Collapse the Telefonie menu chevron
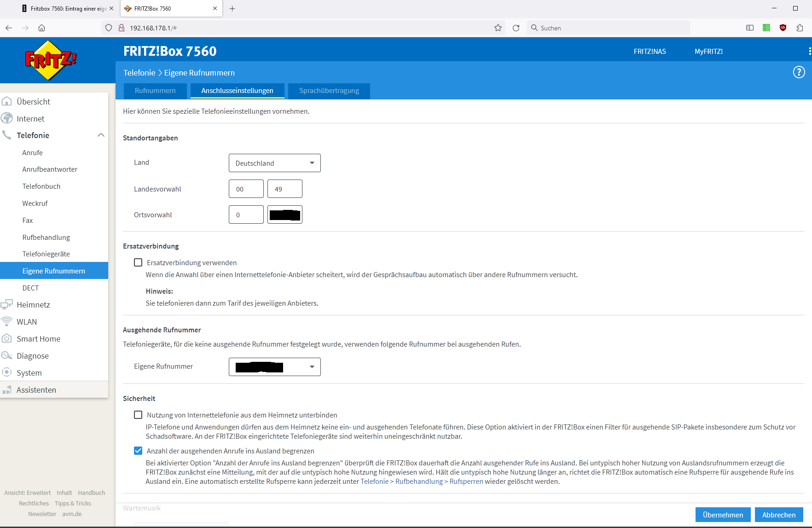Viewport: 812px width, 528px height. click(101, 135)
